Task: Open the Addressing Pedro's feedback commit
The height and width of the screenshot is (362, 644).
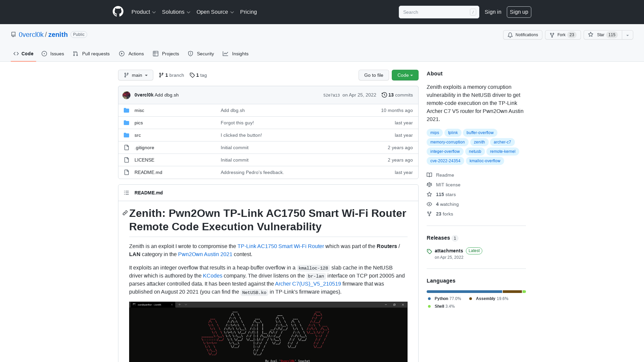Action: [x=252, y=172]
